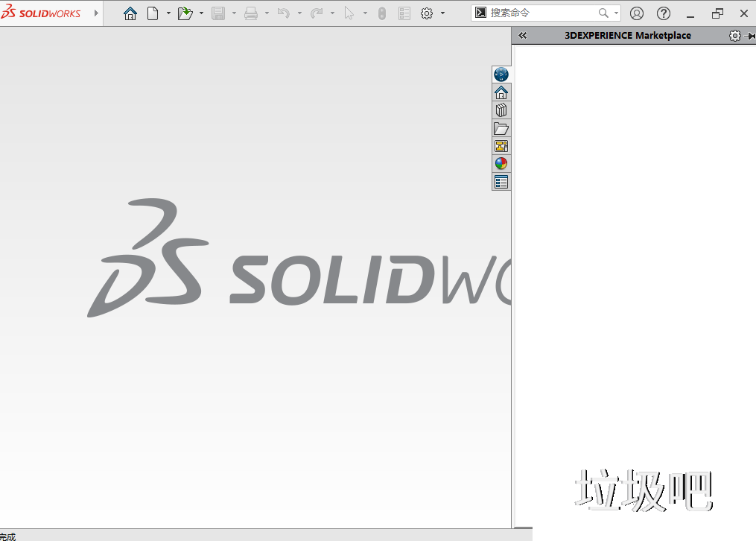Open the search type dropdown arrow
756x541 pixels.
coord(616,13)
